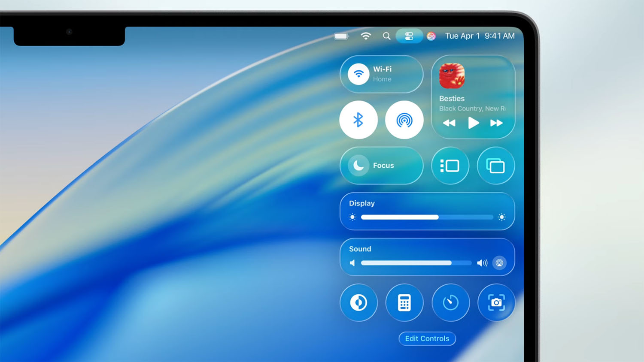This screenshot has height=362, width=644.
Task: Select sound output AirPlay icon
Action: 499,263
